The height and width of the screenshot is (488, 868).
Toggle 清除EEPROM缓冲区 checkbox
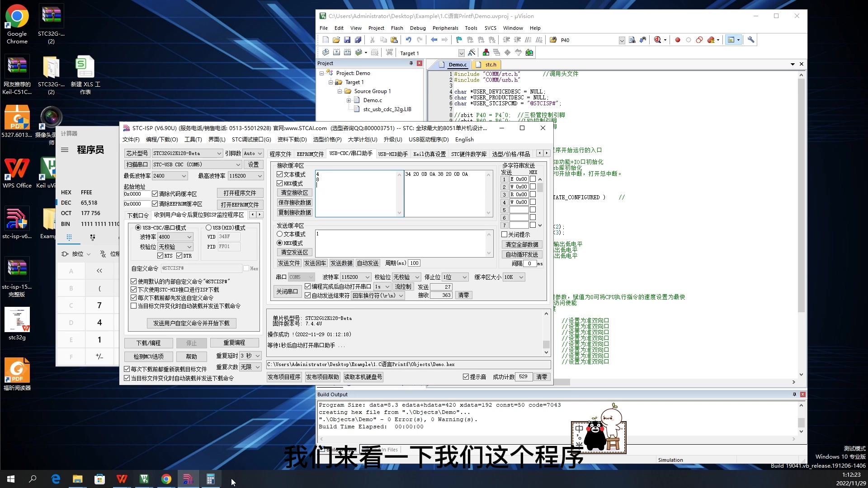[x=155, y=204]
